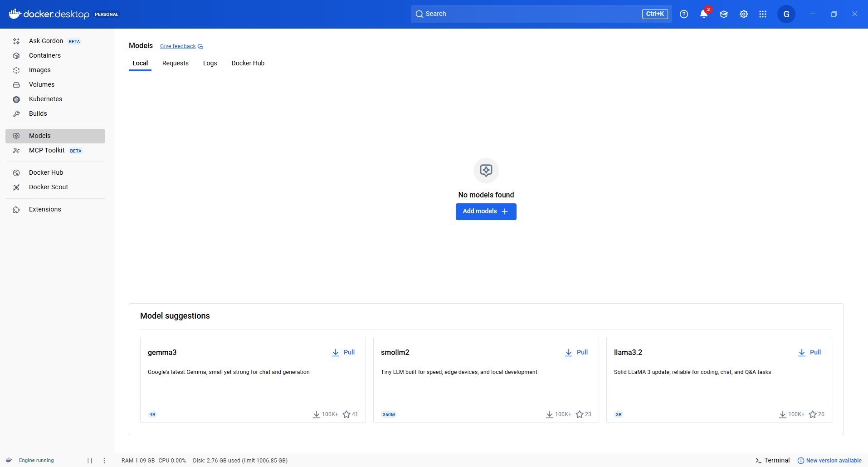Focus the Search field
The height and width of the screenshot is (467, 868).
point(541,14)
